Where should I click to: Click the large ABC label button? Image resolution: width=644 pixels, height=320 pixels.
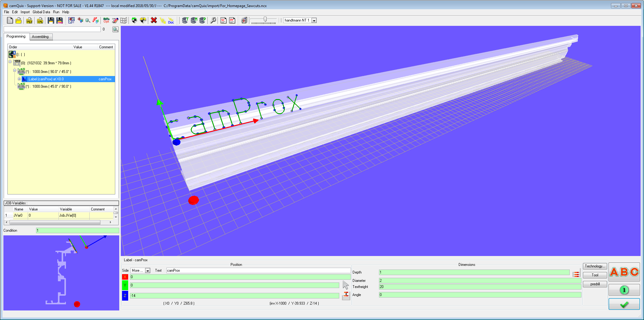[x=624, y=272]
